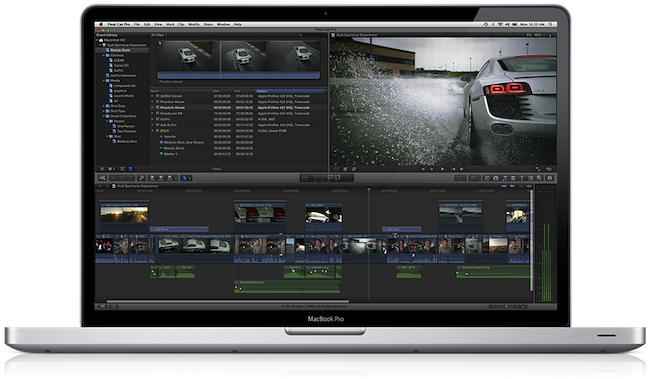
Task: Click the Insert clip edit button
Action: (x=161, y=178)
